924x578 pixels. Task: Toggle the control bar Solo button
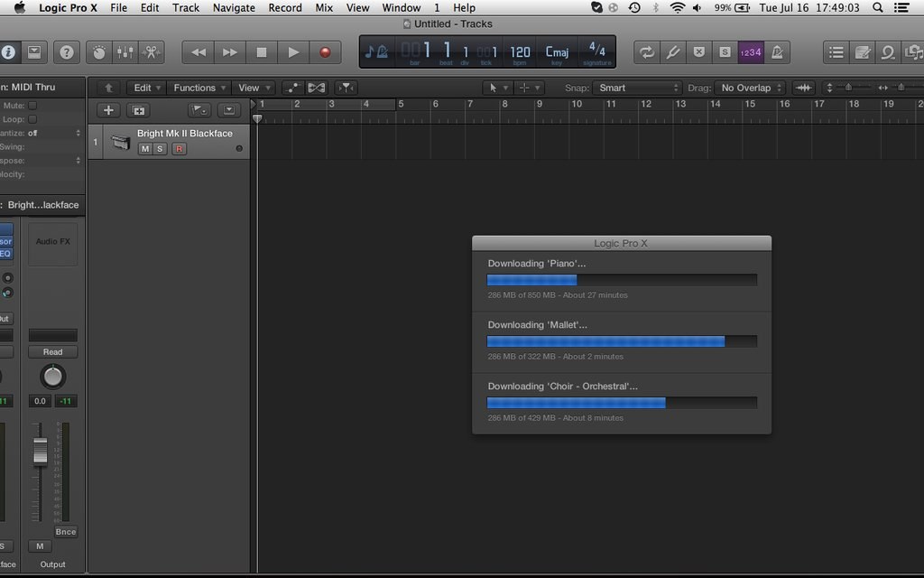pos(725,52)
